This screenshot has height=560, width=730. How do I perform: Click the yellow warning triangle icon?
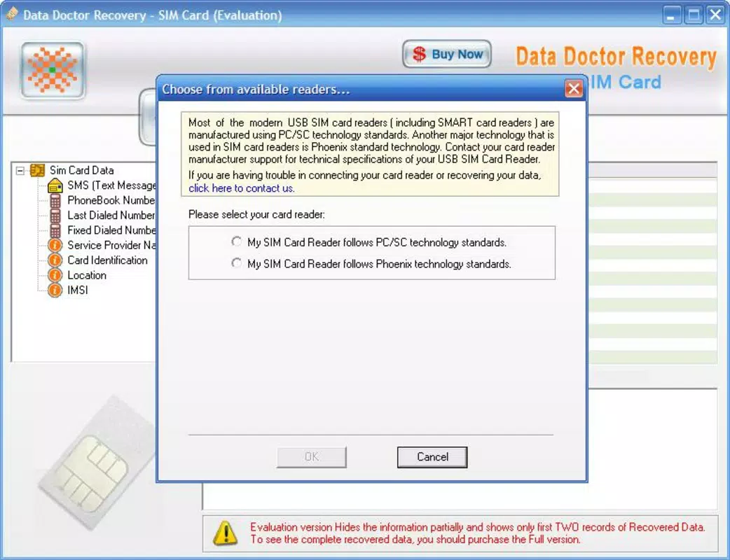(x=226, y=533)
